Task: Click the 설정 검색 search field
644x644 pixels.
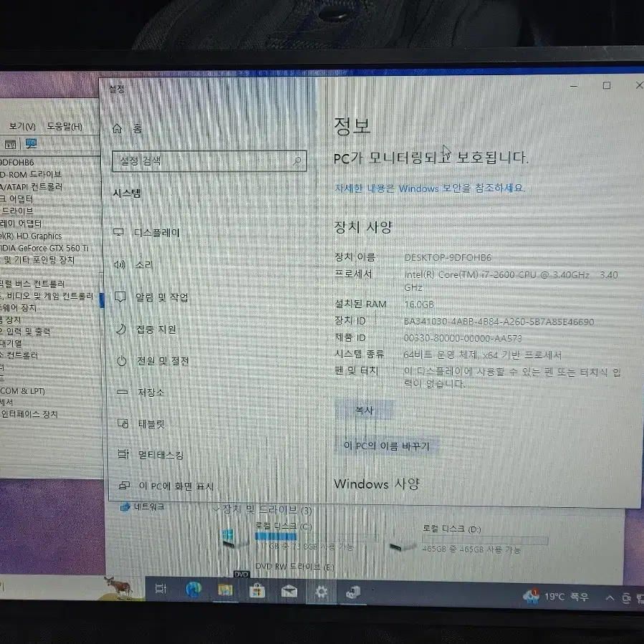Action: point(209,160)
